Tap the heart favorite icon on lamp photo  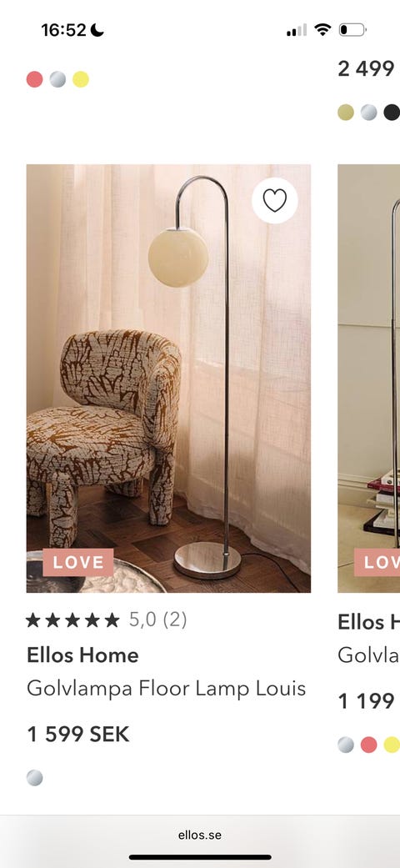[x=275, y=200]
